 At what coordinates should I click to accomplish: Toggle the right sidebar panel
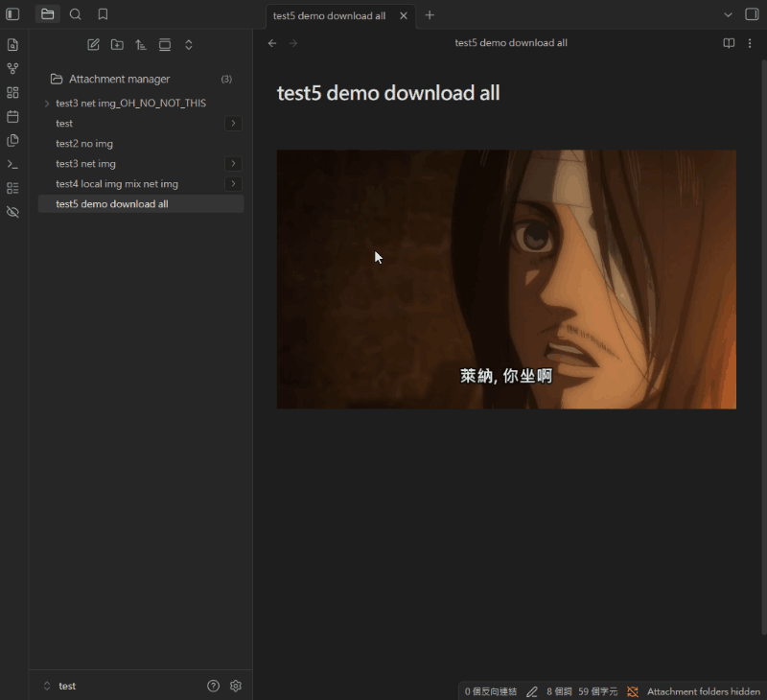point(752,14)
